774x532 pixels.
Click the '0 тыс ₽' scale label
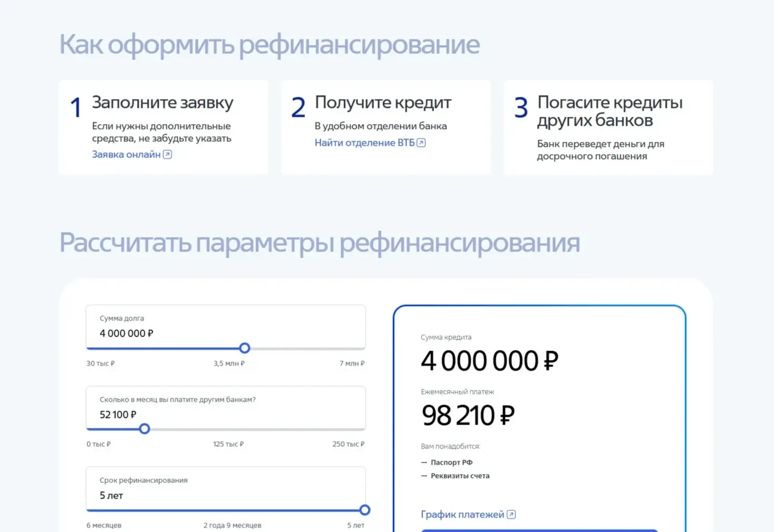[x=98, y=444]
